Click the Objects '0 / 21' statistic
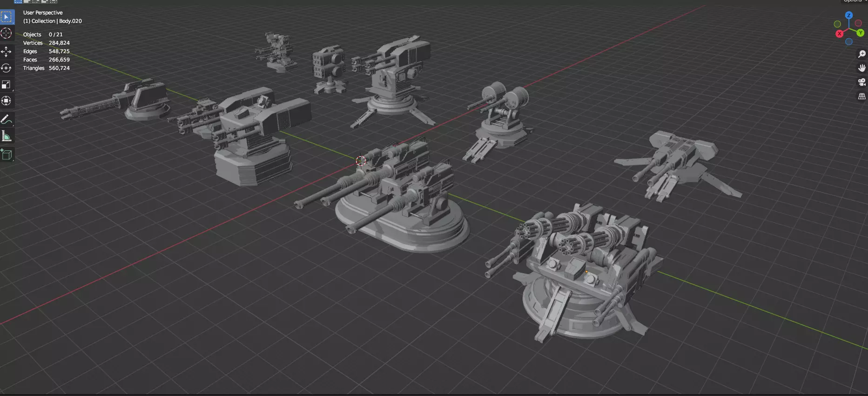868x396 pixels. [55, 34]
